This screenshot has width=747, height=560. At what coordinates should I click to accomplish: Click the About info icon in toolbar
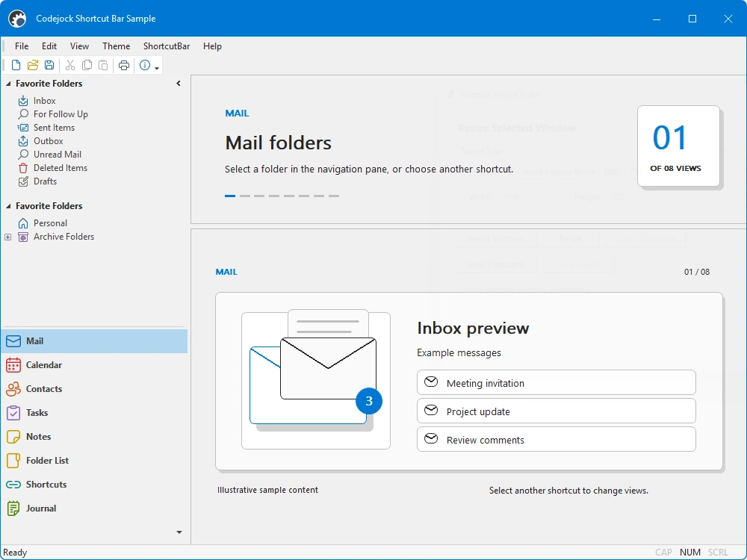tap(145, 65)
